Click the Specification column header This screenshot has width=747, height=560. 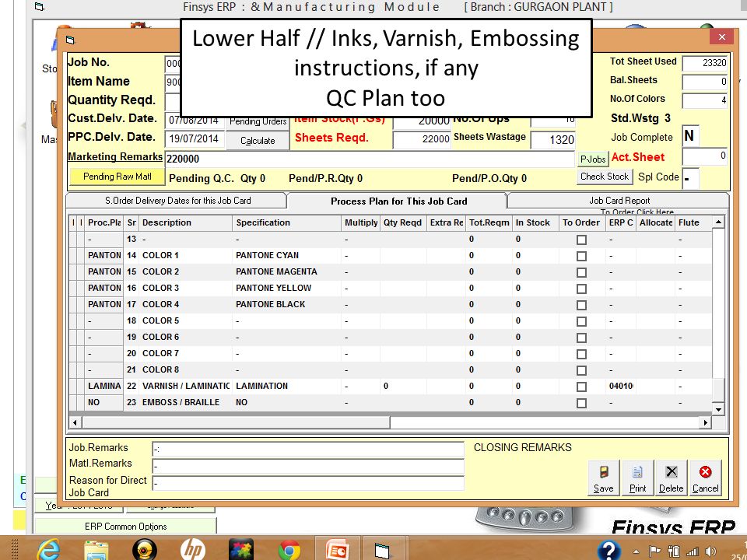pyautogui.click(x=287, y=223)
